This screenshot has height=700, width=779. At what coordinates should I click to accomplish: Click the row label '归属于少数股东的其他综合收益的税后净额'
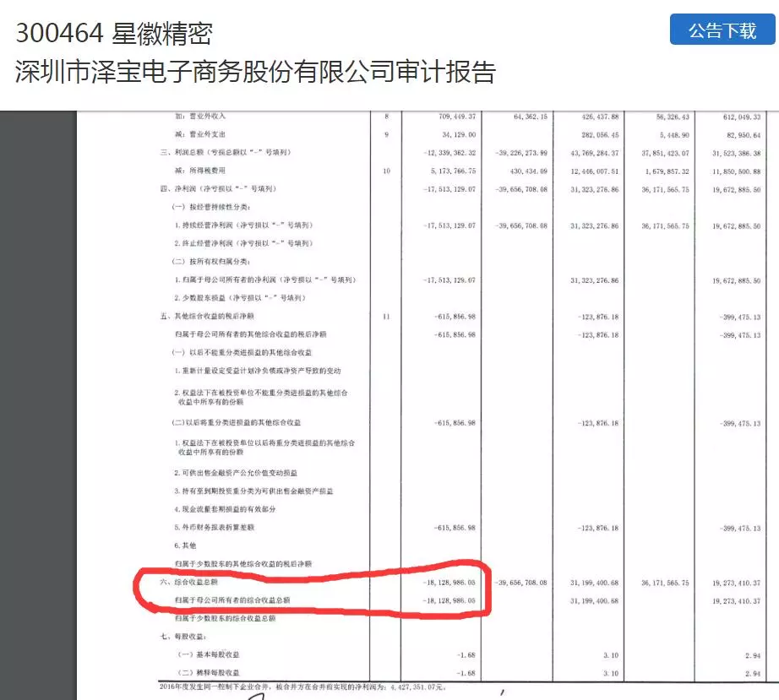point(243,564)
